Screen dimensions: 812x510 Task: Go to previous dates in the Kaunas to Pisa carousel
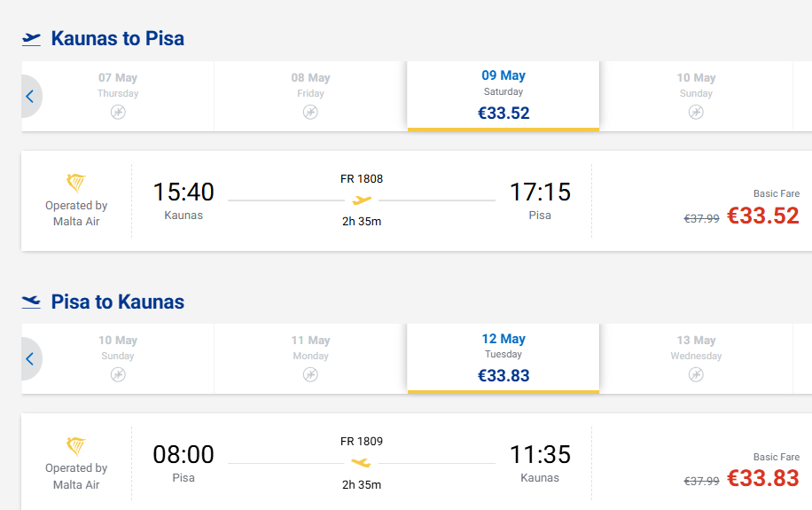coord(30,96)
